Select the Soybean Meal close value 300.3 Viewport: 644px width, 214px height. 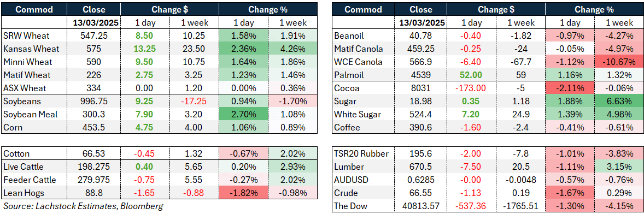pyautogui.click(x=94, y=115)
